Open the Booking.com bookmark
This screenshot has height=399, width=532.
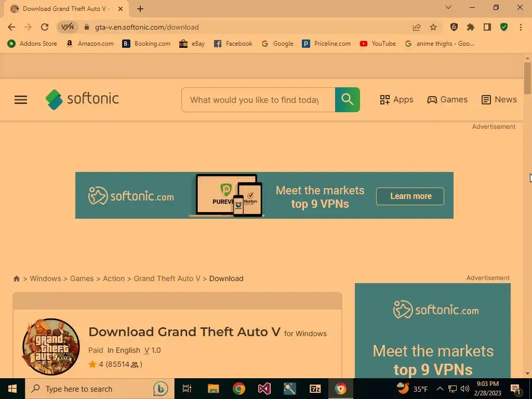pos(146,44)
